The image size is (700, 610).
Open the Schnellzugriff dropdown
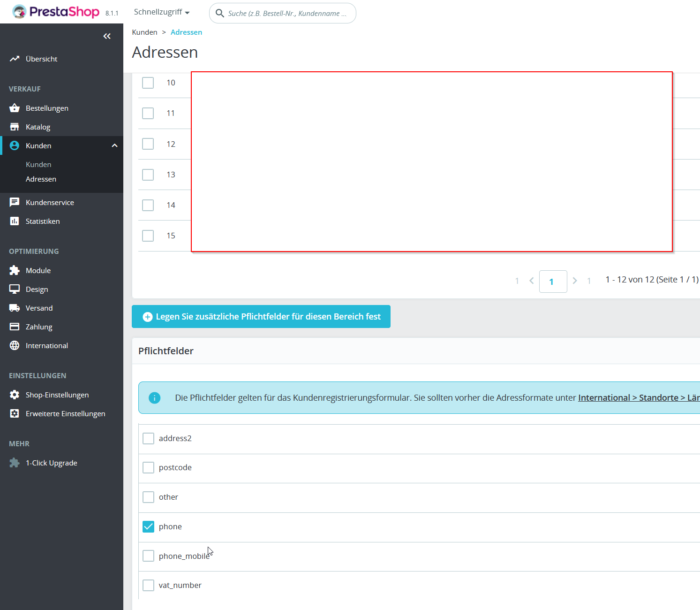(x=162, y=12)
